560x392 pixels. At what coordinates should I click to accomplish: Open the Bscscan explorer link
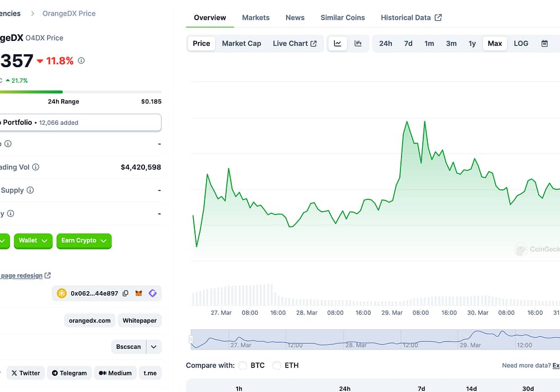[129, 347]
